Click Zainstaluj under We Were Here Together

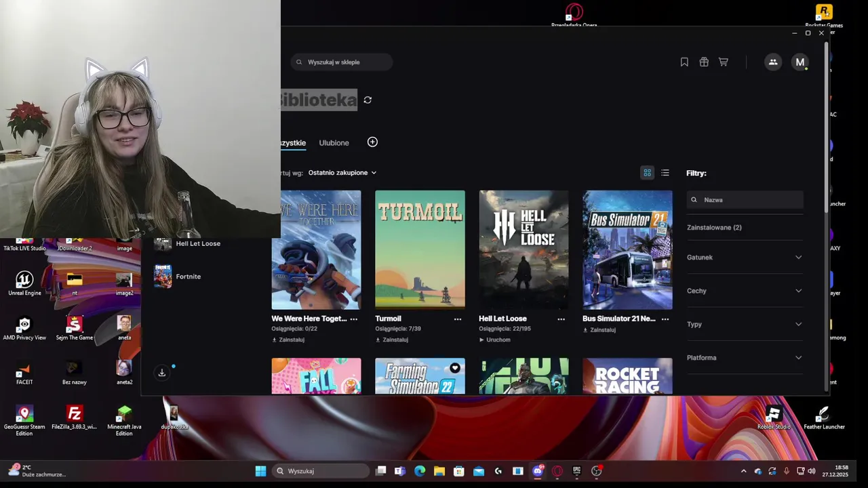click(x=288, y=340)
